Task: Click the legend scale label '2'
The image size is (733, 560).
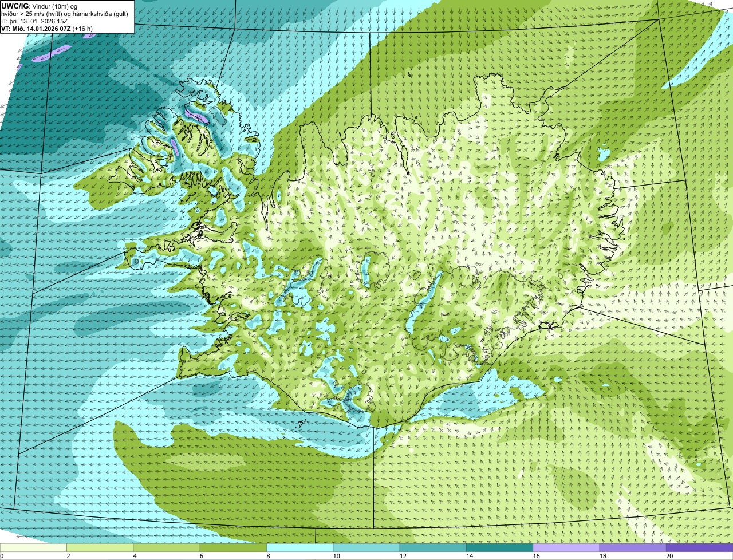Action: (x=68, y=556)
